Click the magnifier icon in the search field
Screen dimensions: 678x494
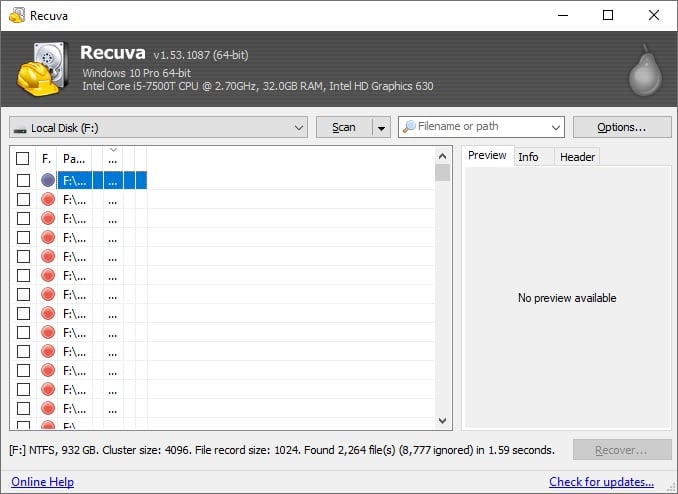(x=409, y=127)
